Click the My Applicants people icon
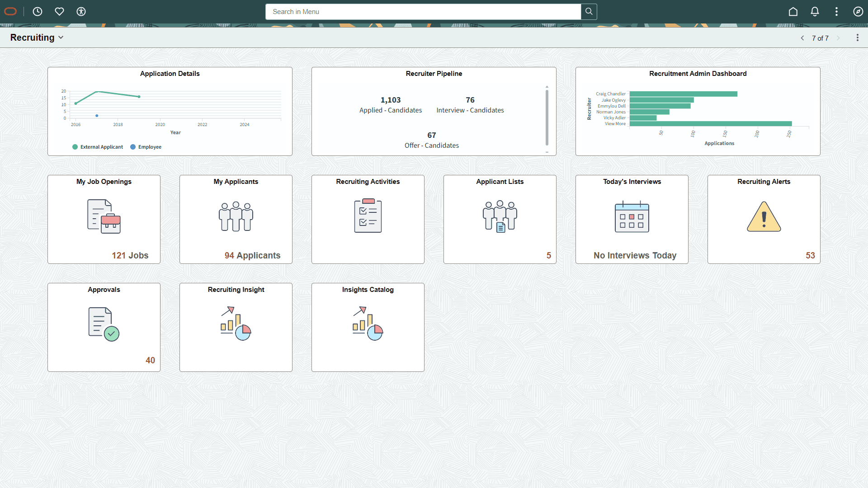The width and height of the screenshot is (868, 488). [236, 216]
